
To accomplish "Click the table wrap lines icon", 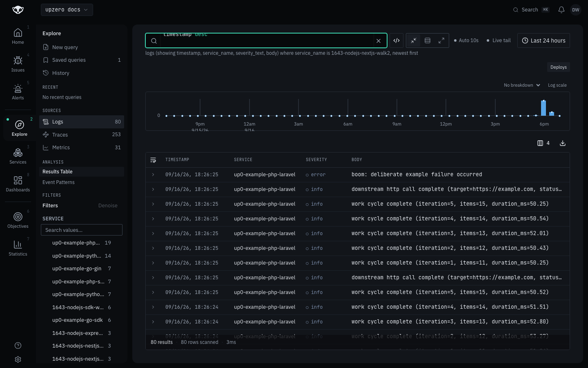I will click(153, 160).
